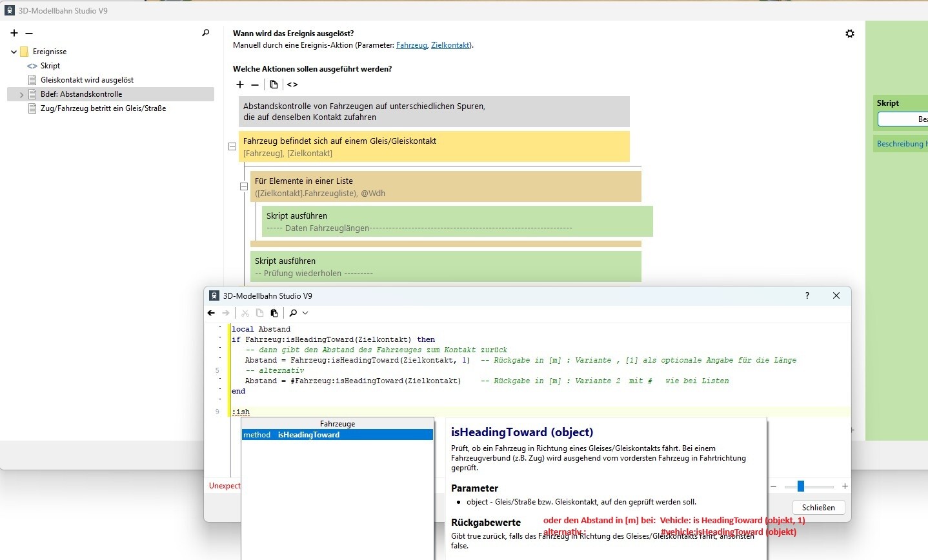
Task: Open the search in the events panel
Action: point(206,33)
